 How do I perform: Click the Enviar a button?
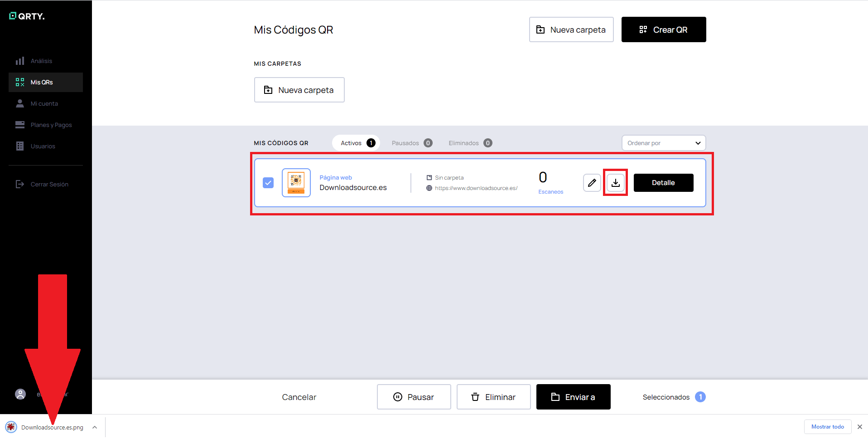click(573, 397)
